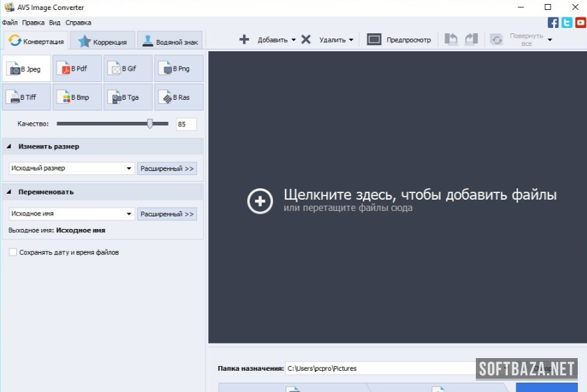587x392 pixels.
Task: Open the Facebook icon link
Action: (553, 23)
